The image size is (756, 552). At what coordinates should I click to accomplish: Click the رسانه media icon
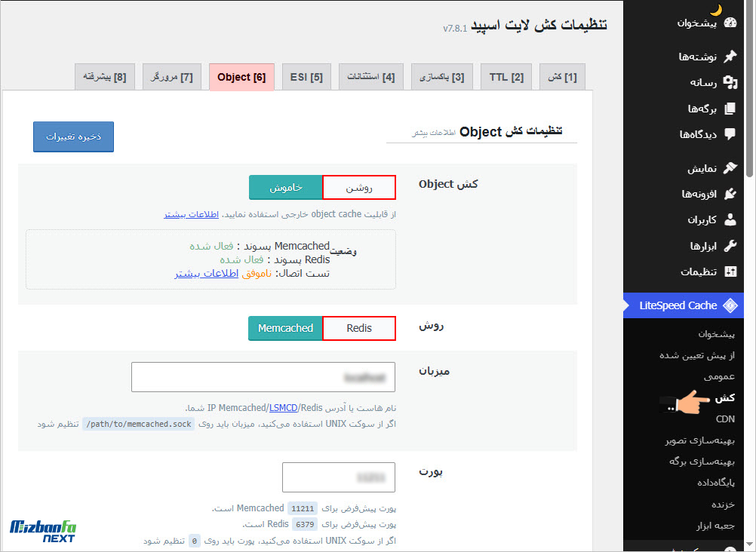[x=730, y=82]
